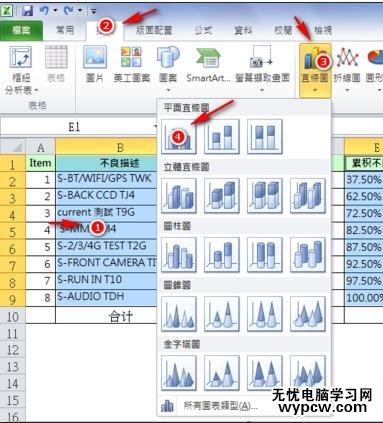Image resolution: width=383 pixels, height=423 pixels.
Task: Insert a PivotTable with 樞紐分析表 button
Action: point(21,70)
